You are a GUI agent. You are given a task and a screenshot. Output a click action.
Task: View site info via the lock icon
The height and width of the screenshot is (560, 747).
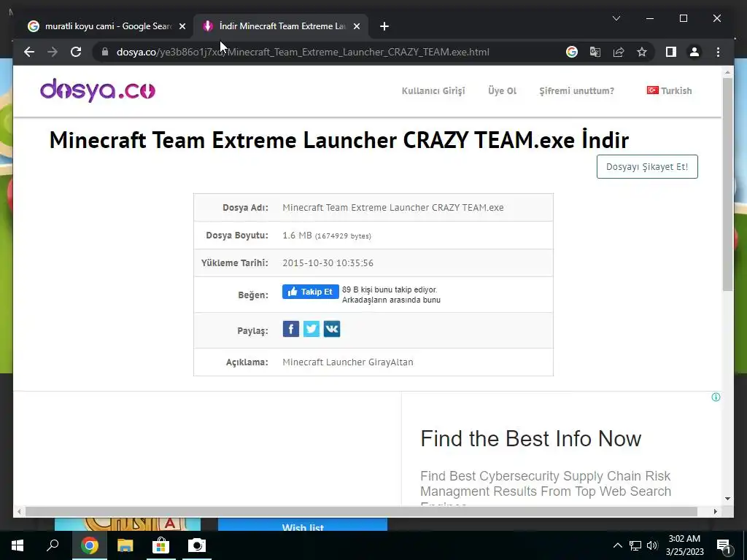(105, 52)
